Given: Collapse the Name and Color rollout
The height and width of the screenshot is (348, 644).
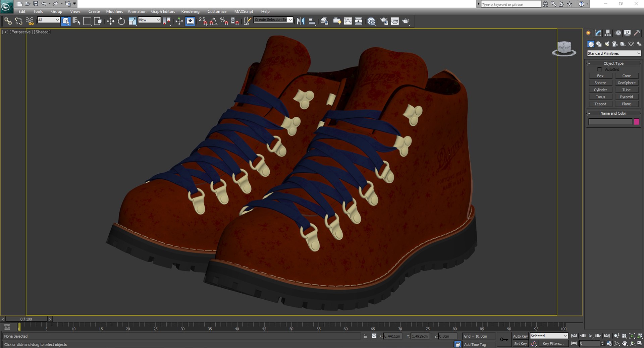Looking at the screenshot, I should 613,113.
